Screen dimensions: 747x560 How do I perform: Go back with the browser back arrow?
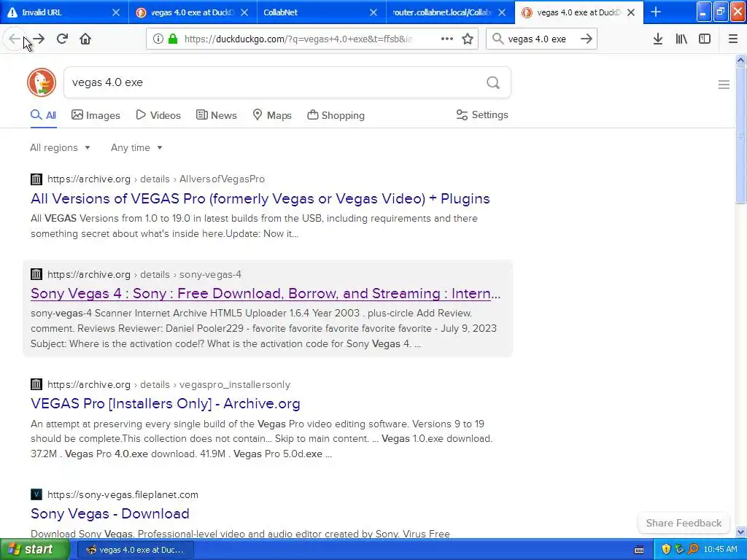click(x=15, y=39)
